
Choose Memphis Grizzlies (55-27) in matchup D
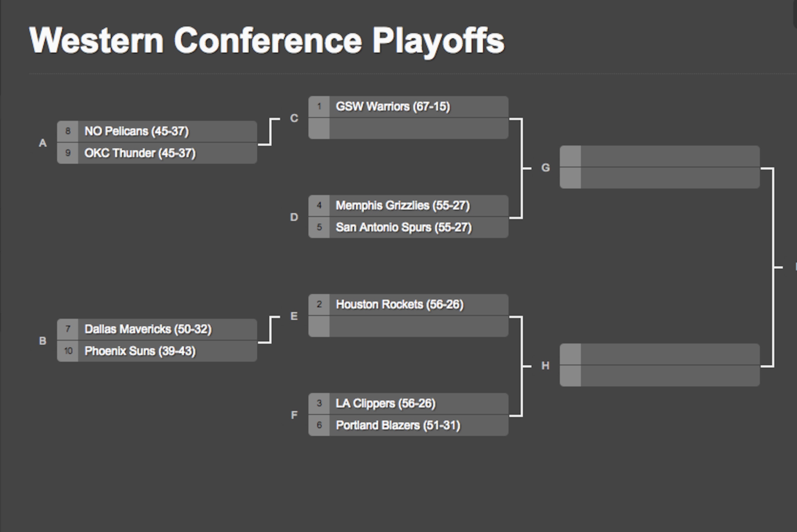(408, 206)
